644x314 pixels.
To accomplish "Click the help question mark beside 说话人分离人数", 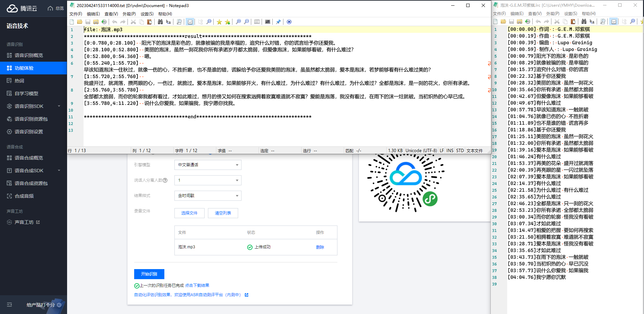I will point(165,180).
